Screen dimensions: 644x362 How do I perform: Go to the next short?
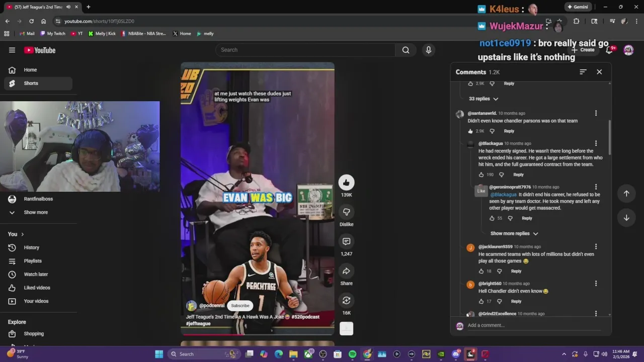coord(626,218)
